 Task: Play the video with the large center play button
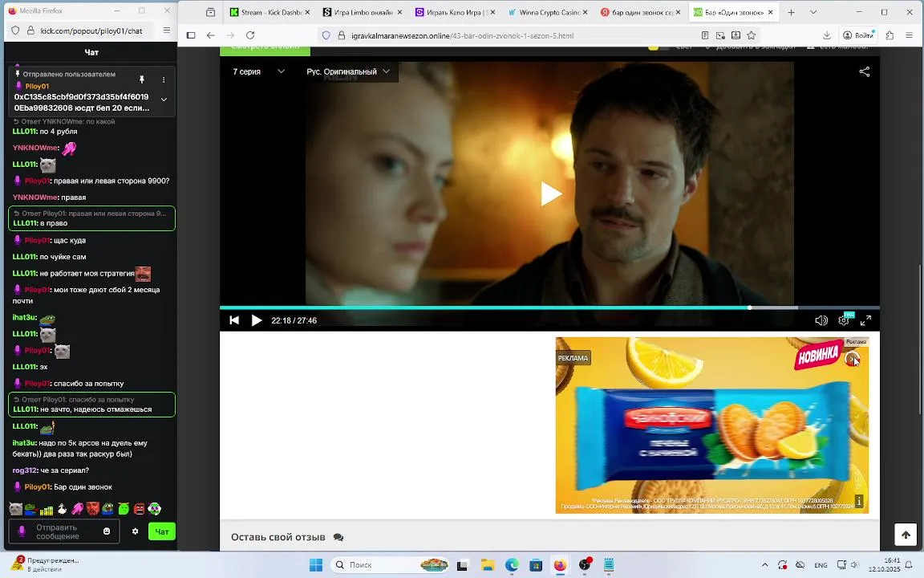[x=550, y=194]
